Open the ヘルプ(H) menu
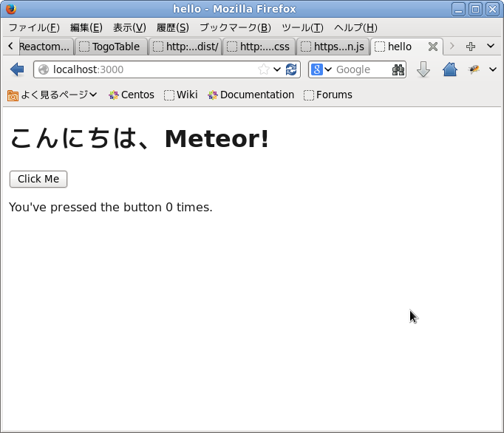Image resolution: width=504 pixels, height=433 pixels. [355, 27]
